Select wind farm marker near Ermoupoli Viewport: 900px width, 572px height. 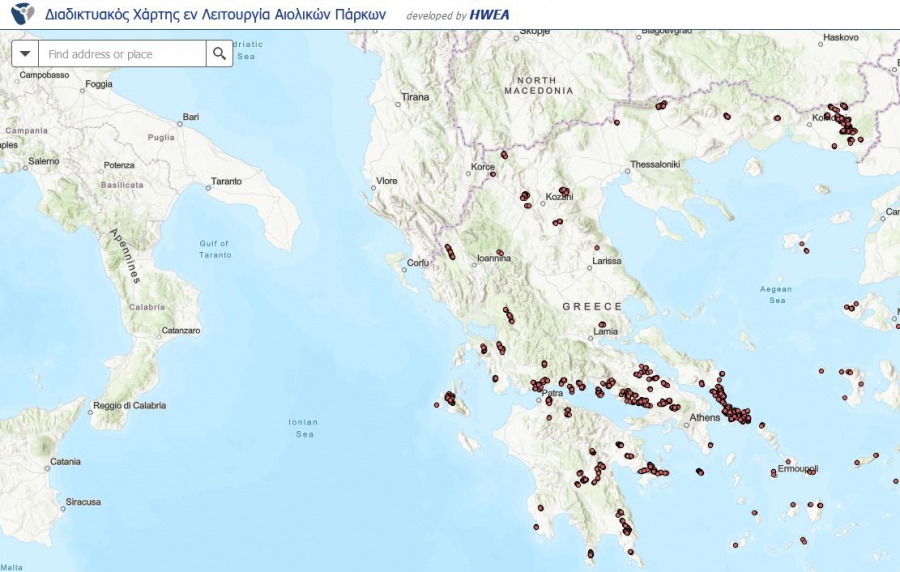[812, 473]
